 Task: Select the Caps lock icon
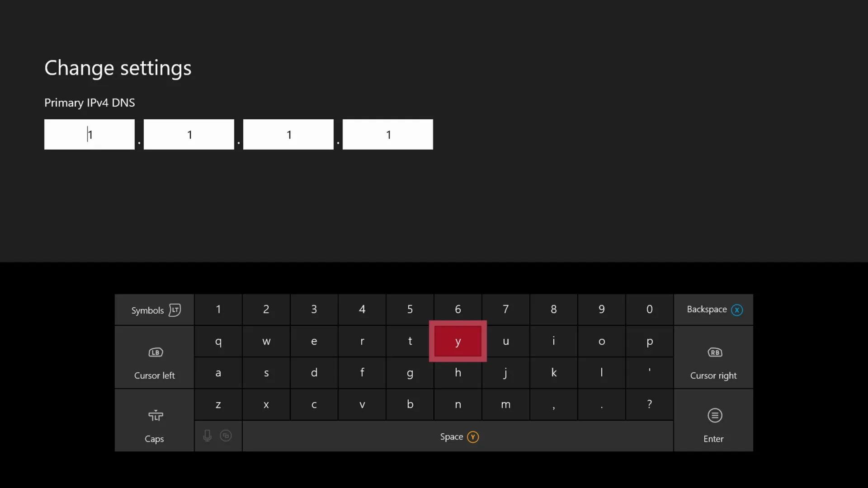pyautogui.click(x=155, y=415)
